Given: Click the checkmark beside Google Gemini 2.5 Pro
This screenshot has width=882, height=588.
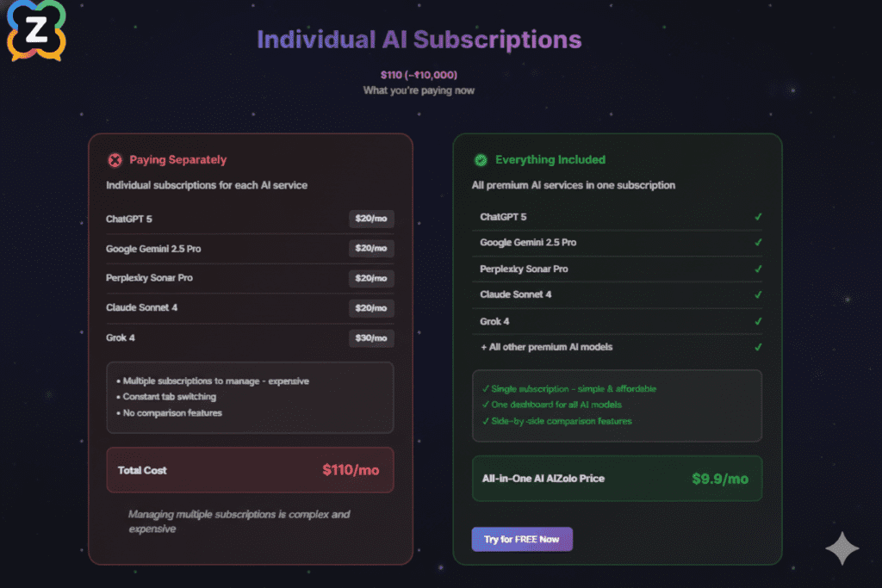Looking at the screenshot, I should click(758, 242).
